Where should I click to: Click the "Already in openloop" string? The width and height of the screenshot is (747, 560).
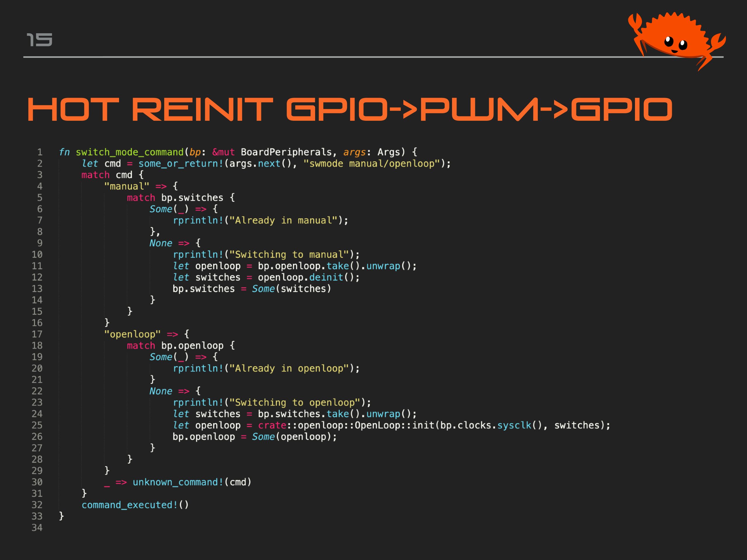(x=289, y=368)
